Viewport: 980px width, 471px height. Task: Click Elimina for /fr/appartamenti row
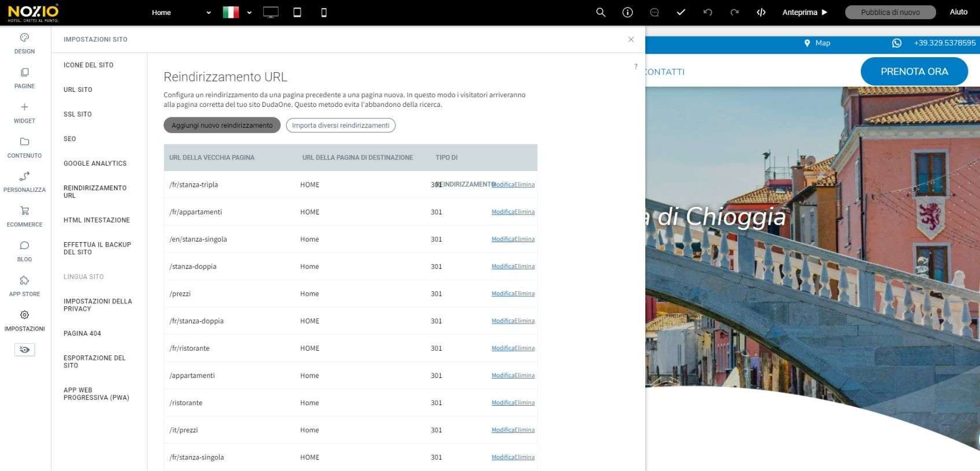click(x=524, y=212)
